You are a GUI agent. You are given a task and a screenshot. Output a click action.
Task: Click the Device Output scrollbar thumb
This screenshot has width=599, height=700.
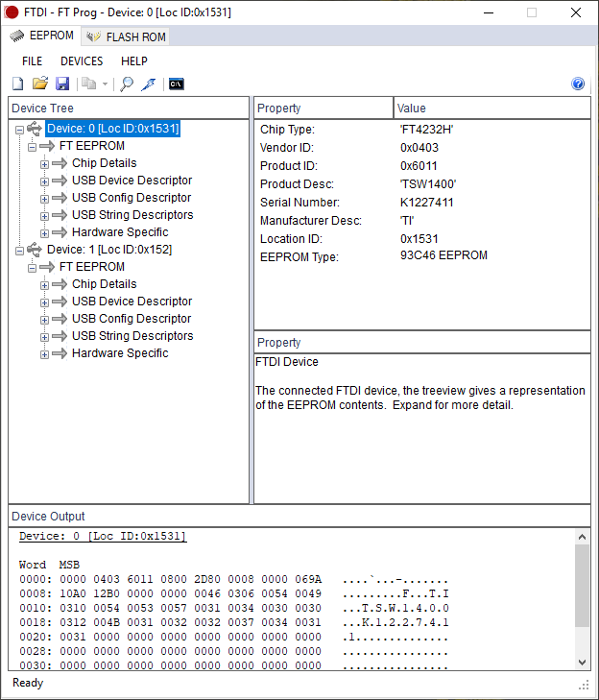582,586
